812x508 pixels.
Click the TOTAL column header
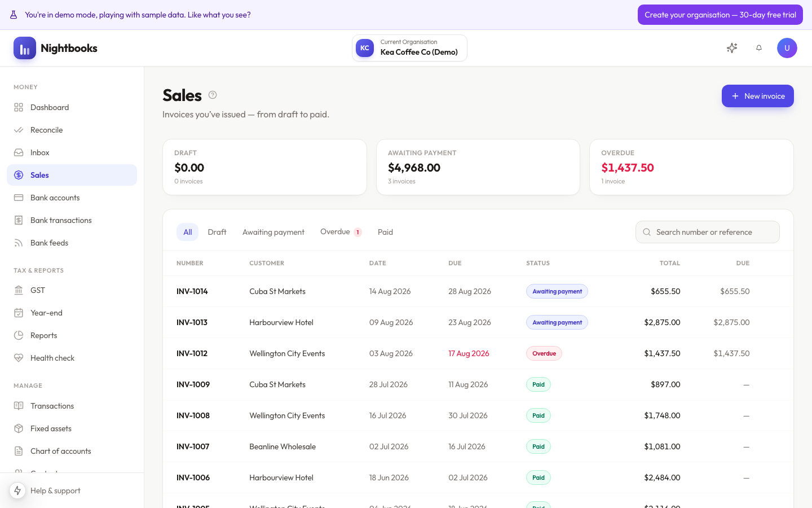pyautogui.click(x=670, y=263)
